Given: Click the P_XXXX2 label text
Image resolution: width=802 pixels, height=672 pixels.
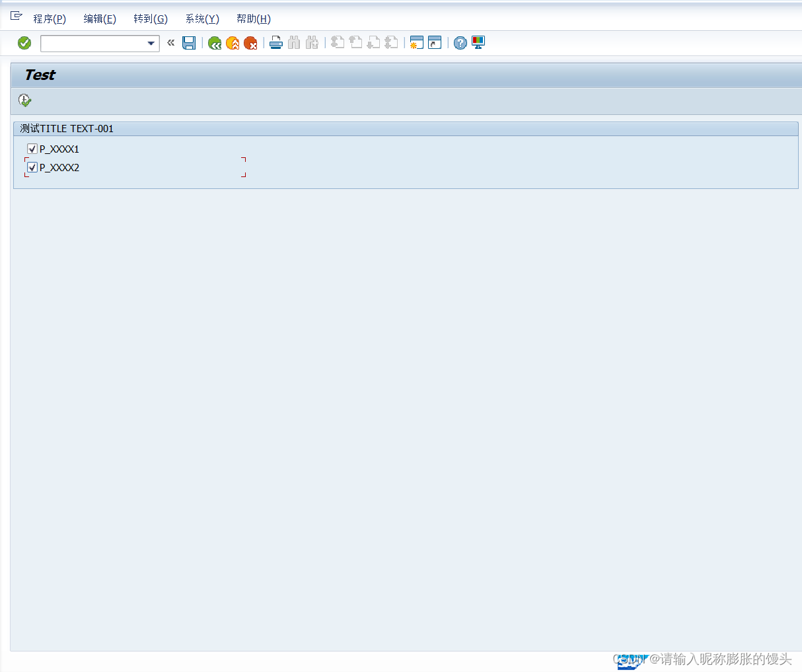Looking at the screenshot, I should tap(59, 168).
